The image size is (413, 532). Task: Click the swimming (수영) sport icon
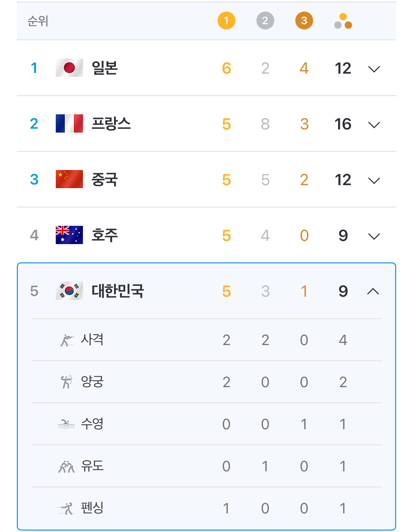(x=66, y=424)
